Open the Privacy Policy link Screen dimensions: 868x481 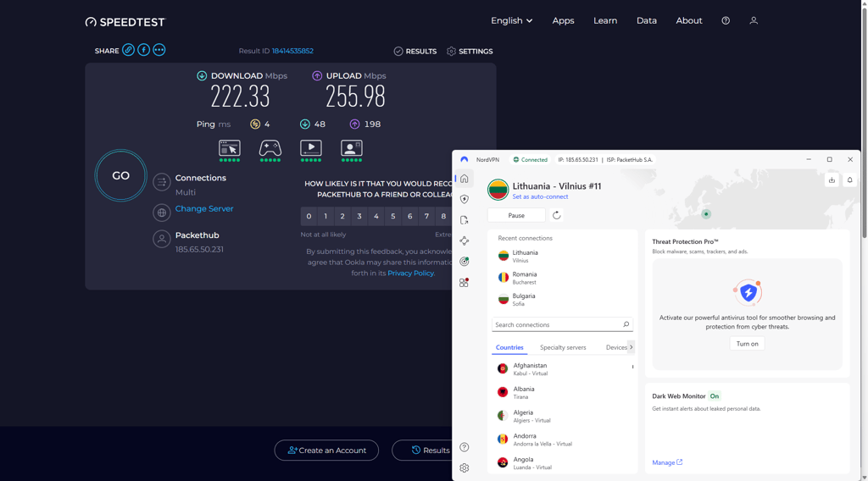[411, 274]
